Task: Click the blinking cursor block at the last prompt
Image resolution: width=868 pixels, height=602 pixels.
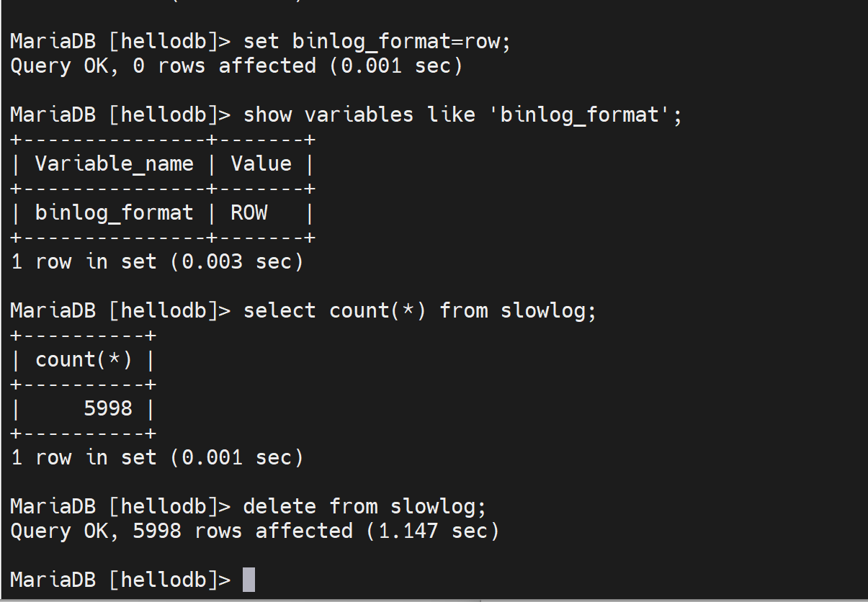Action: [x=249, y=580]
